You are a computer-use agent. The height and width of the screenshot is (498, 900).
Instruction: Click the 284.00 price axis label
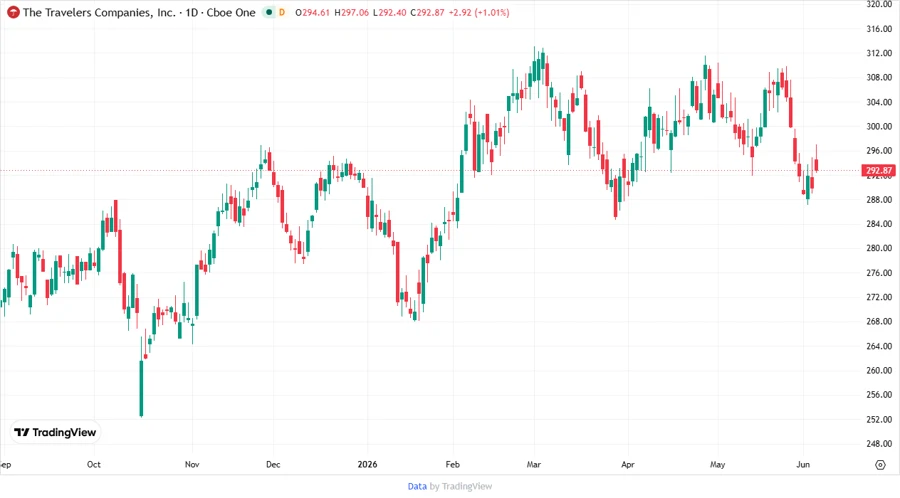pos(879,224)
